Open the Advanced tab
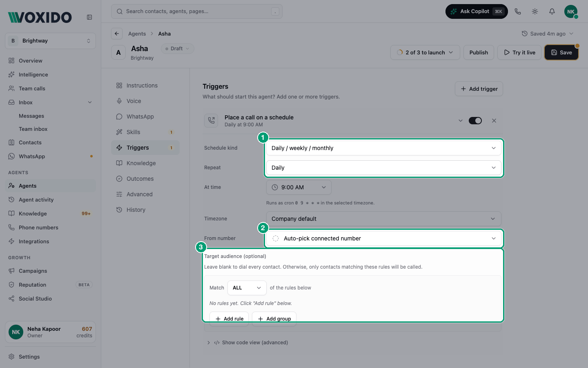This screenshot has height=368, width=588. point(145,194)
